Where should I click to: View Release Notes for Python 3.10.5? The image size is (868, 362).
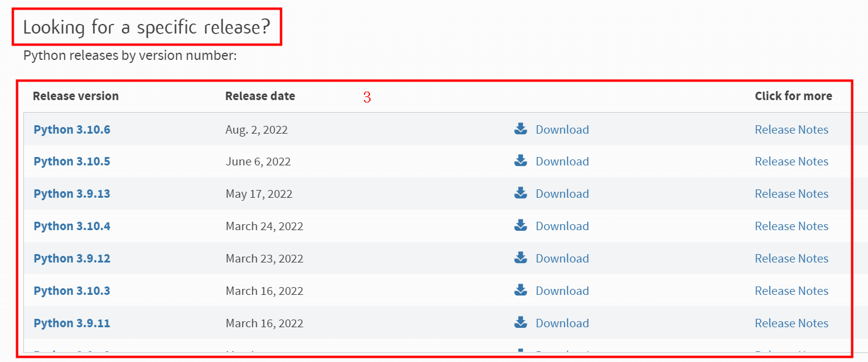pos(791,161)
